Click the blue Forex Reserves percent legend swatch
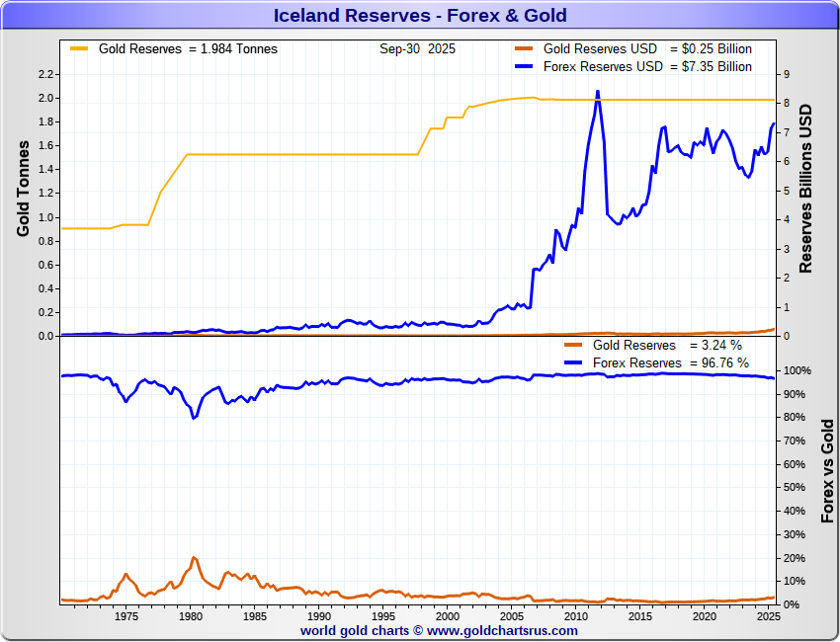The image size is (840, 642). pos(573,363)
